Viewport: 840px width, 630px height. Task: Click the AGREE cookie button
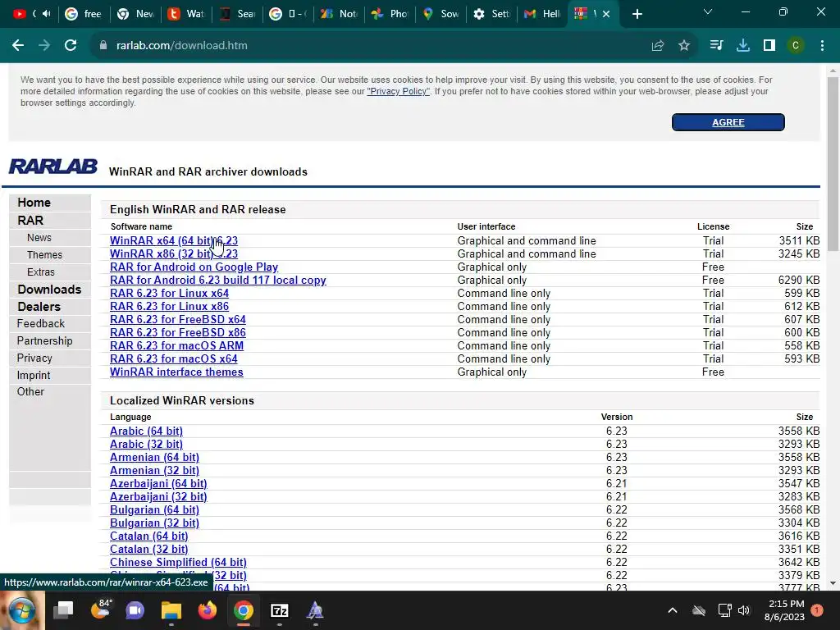[x=728, y=122]
